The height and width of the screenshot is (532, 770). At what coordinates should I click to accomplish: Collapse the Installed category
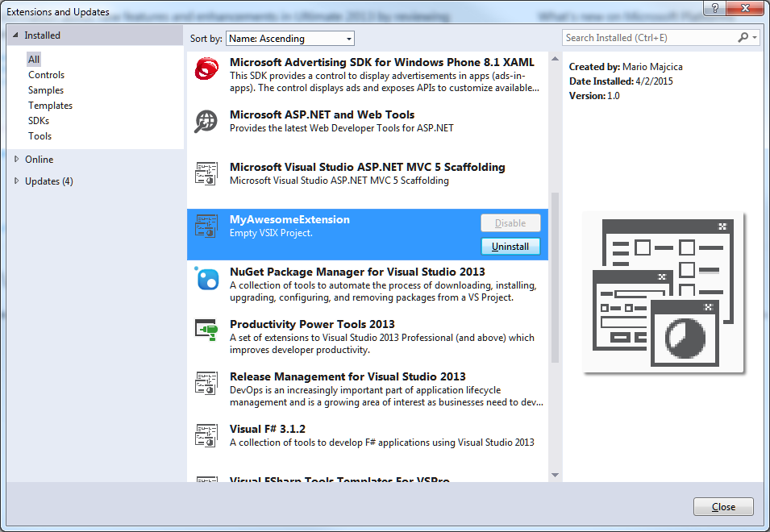15,35
